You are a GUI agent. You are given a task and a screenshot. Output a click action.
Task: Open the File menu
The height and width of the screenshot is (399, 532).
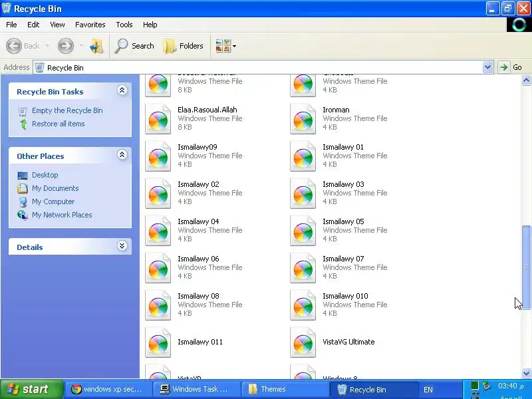click(11, 25)
